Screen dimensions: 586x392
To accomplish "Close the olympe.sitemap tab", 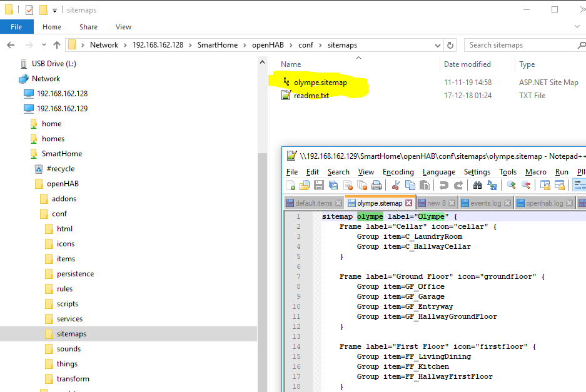I will 409,203.
